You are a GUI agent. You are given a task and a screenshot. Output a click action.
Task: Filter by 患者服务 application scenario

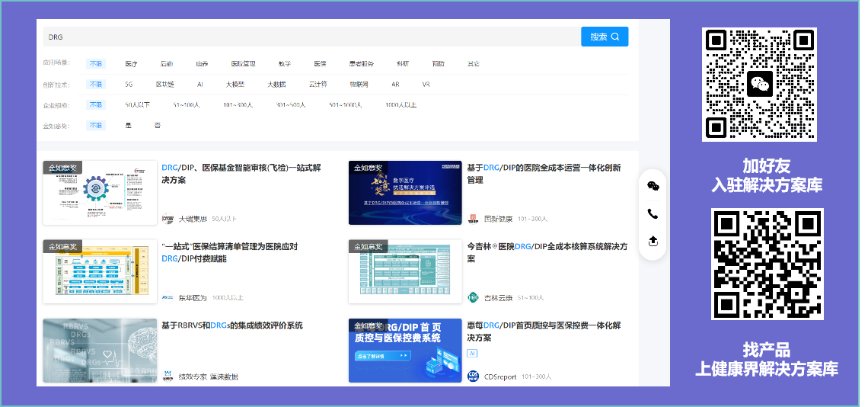[362, 64]
